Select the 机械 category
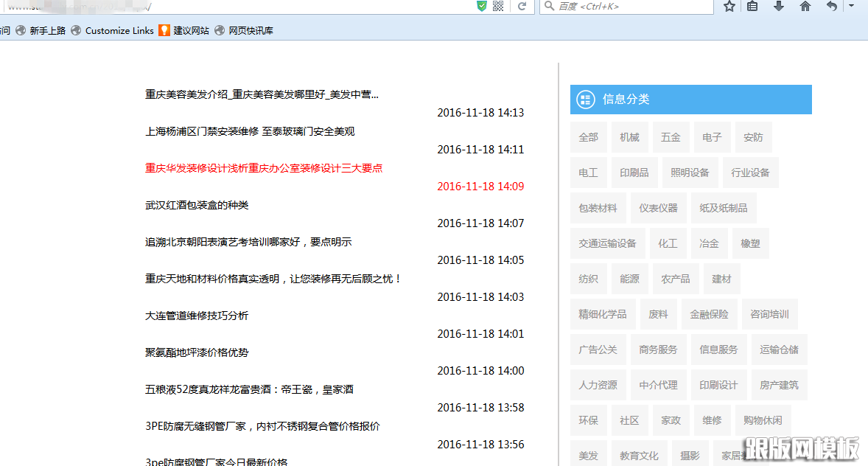This screenshot has height=466, width=868. (629, 137)
